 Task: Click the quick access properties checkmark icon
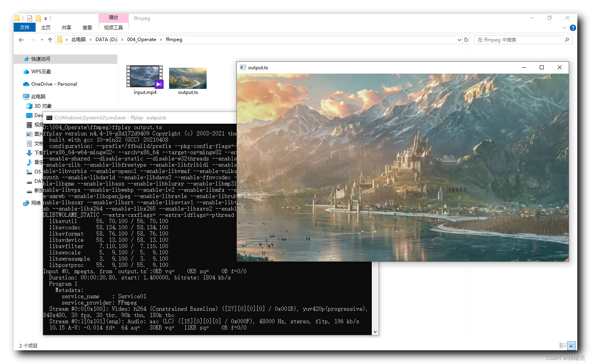[x=29, y=18]
